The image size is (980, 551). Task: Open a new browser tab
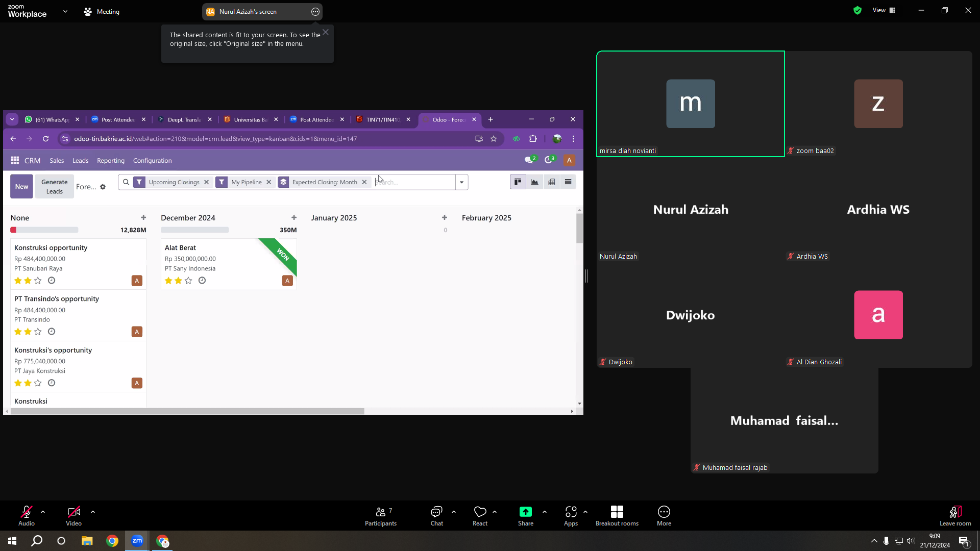[x=491, y=119]
